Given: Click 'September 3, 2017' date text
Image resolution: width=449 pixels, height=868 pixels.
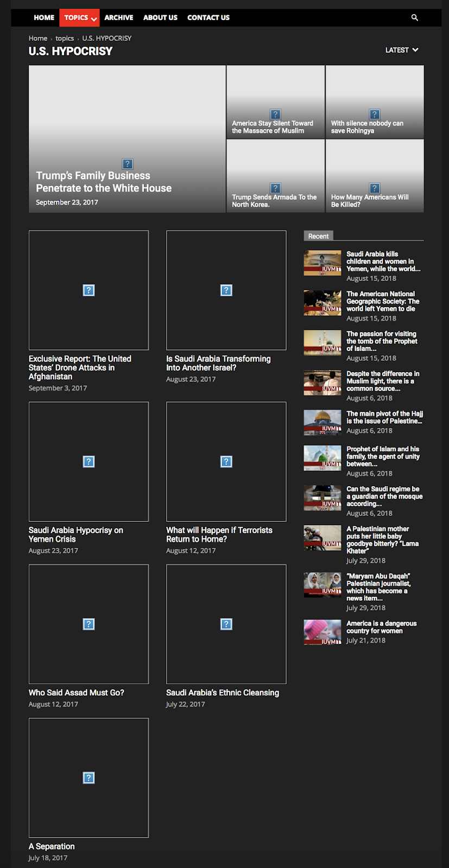Looking at the screenshot, I should [x=58, y=388].
